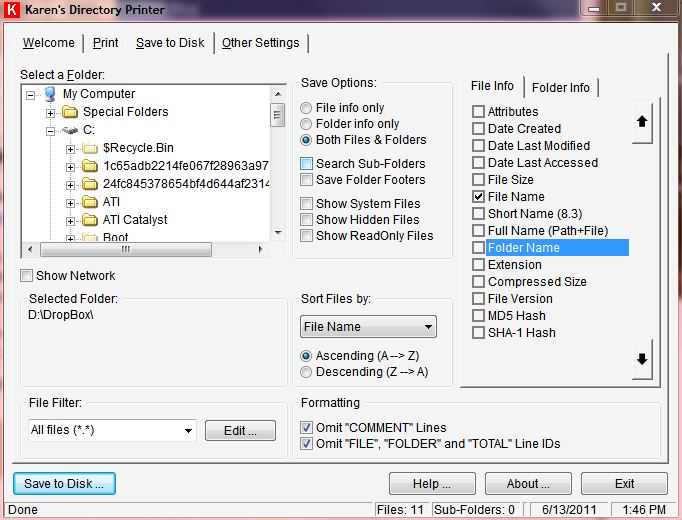Open the About ... dialog
Viewport: 682px width, 520px height.
pos(528,484)
